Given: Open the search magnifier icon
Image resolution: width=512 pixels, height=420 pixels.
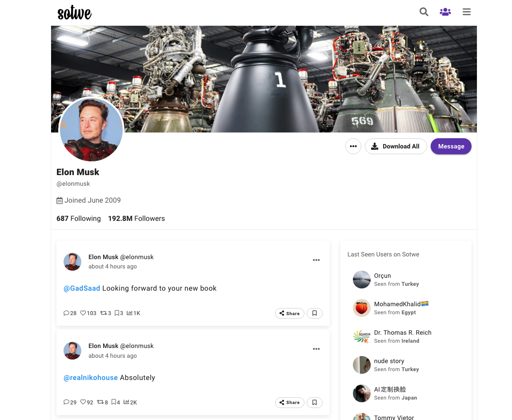Looking at the screenshot, I should [424, 12].
